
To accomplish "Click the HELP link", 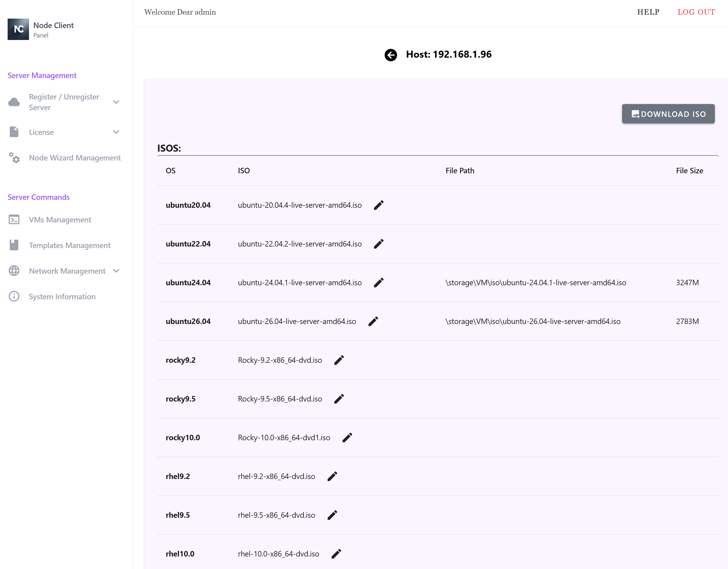I will [648, 12].
